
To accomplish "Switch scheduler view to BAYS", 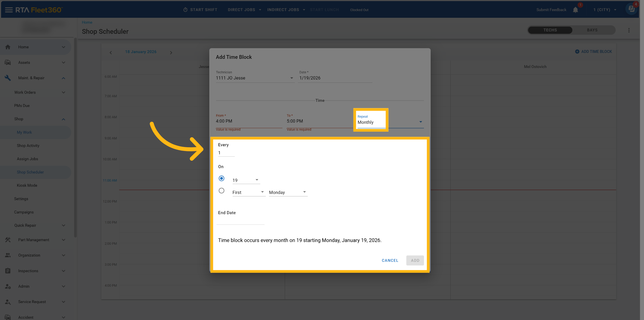I will (592, 30).
